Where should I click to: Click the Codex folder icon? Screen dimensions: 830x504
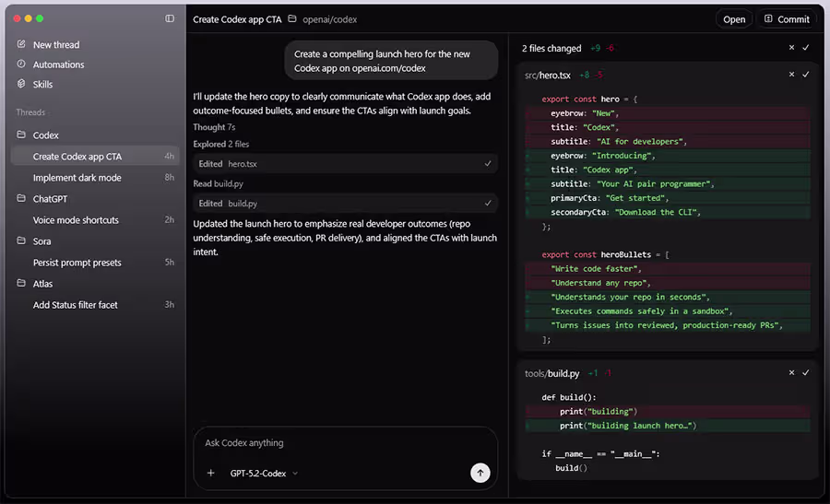point(21,135)
